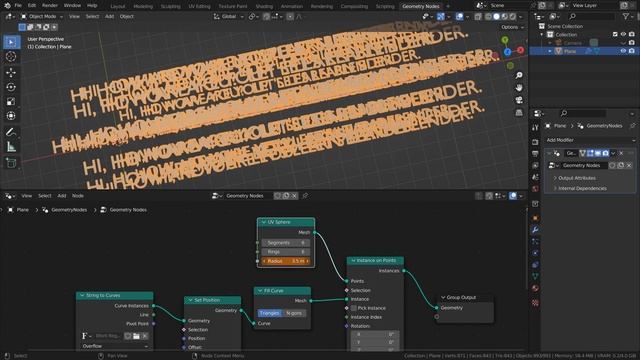
Task: Select the Annotate tool
Action: pos(11,132)
